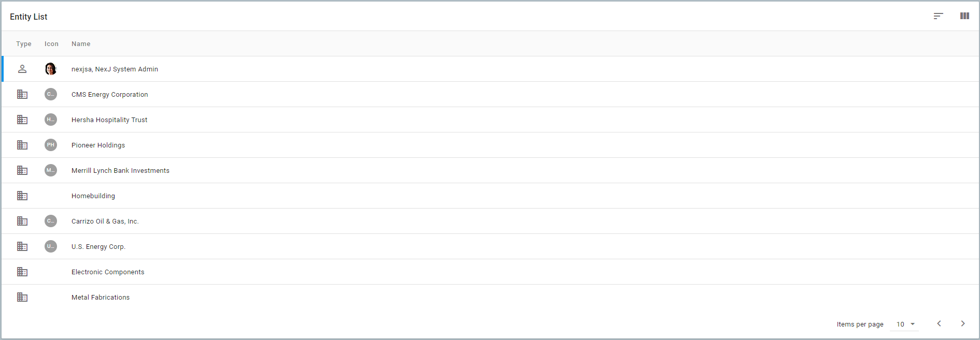This screenshot has width=980, height=340.
Task: Click the column settings icon
Action: 965,16
